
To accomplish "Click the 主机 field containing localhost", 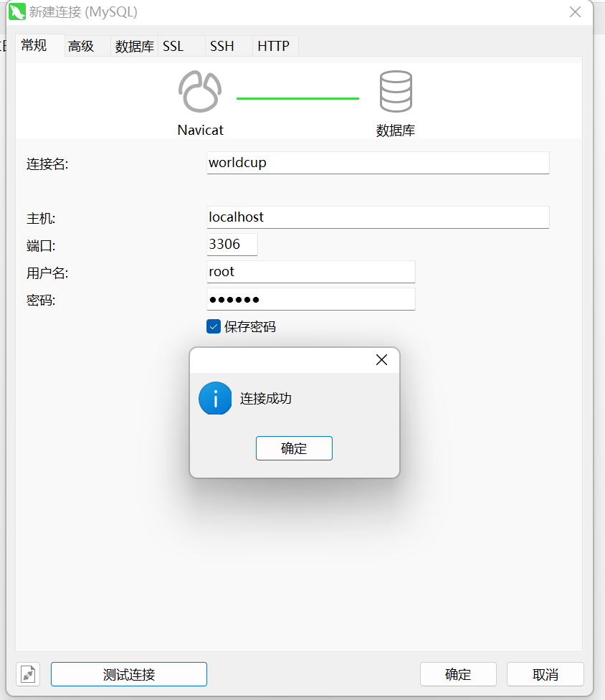I will pos(378,217).
